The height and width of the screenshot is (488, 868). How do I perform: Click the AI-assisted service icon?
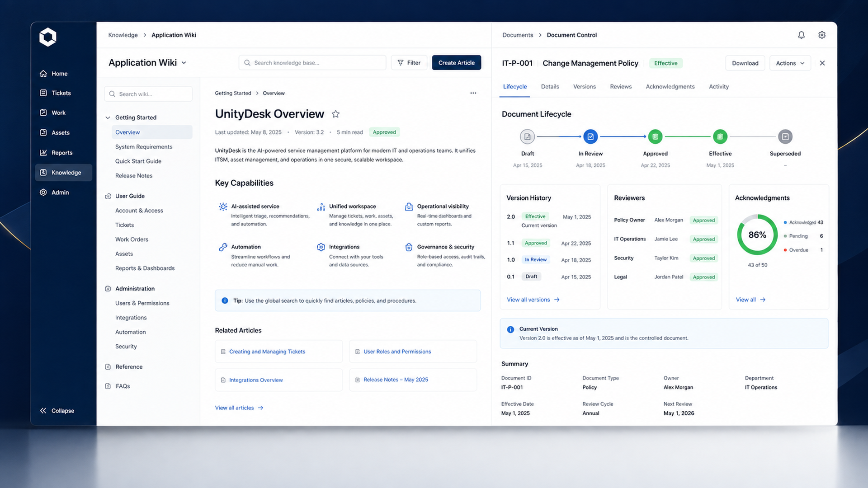(223, 206)
